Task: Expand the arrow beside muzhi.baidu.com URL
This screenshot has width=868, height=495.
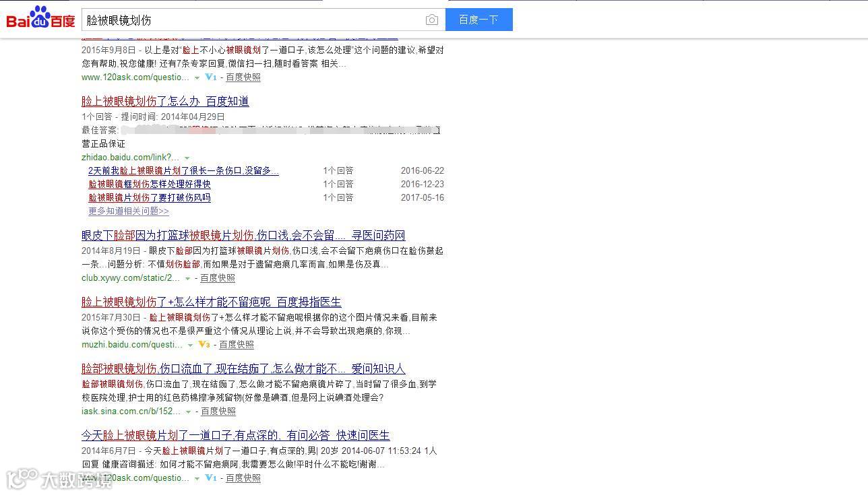Action: pyautogui.click(x=190, y=345)
